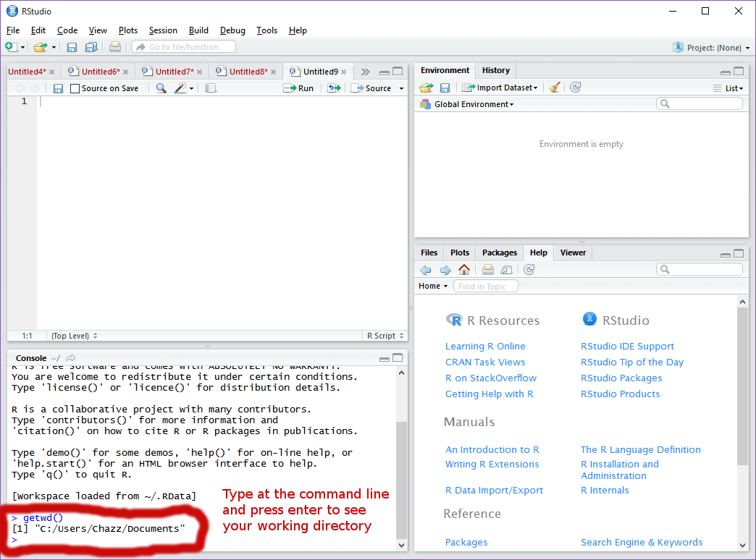Open the Help home page icon

click(464, 269)
